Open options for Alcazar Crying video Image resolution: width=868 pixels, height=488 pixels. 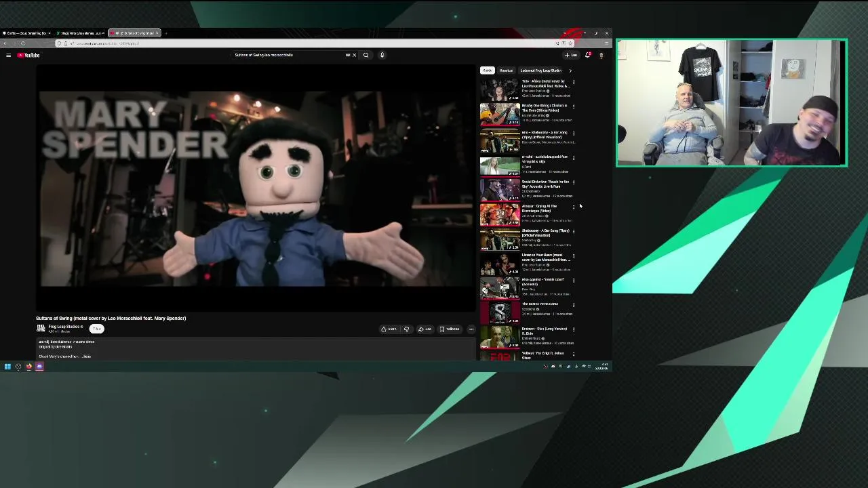[x=574, y=207]
